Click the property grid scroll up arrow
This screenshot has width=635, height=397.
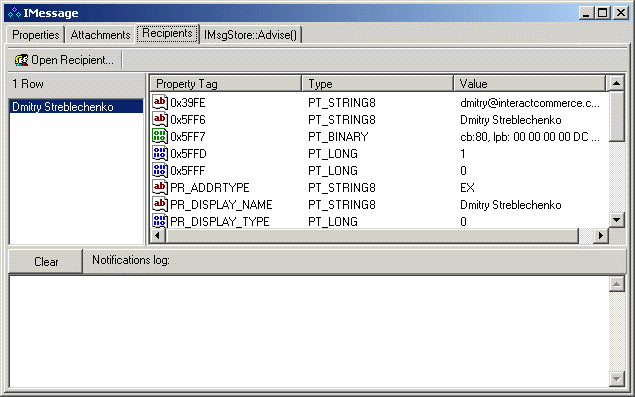[x=616, y=83]
